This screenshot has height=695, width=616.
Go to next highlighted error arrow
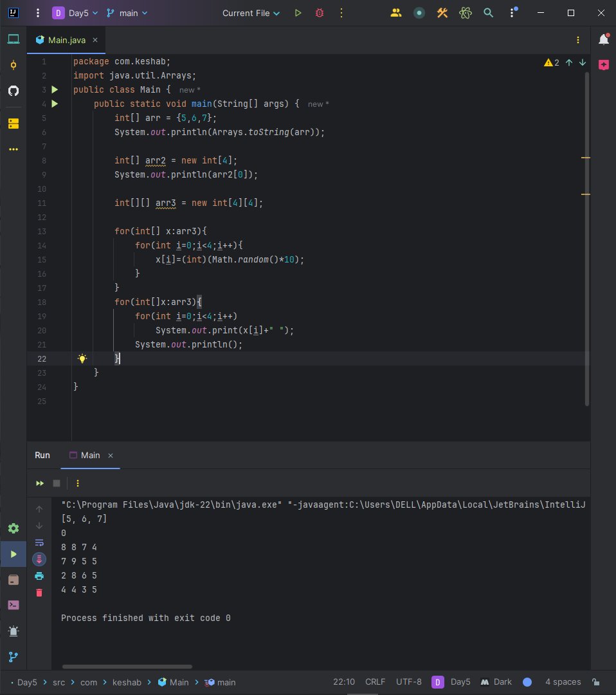[x=583, y=62]
